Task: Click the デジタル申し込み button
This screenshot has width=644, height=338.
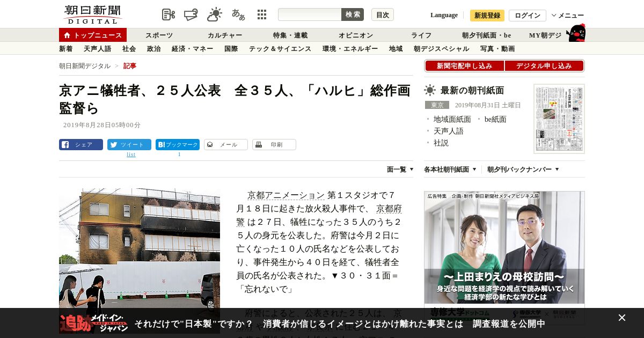Action: (544, 66)
